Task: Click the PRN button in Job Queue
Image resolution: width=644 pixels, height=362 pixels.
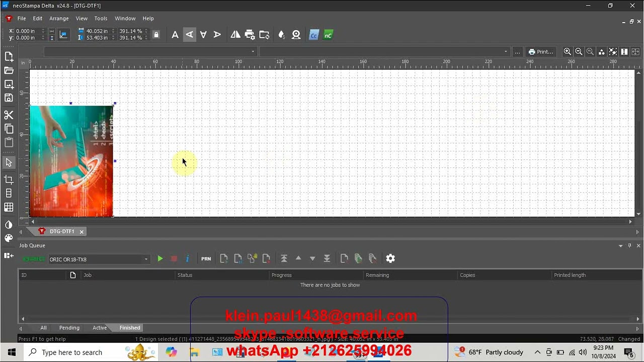Action: 206,259
